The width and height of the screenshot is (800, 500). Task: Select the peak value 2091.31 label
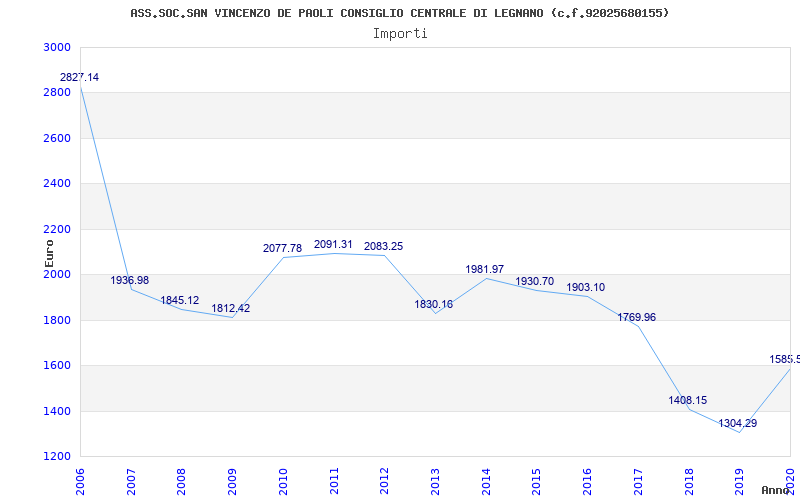tap(333, 244)
